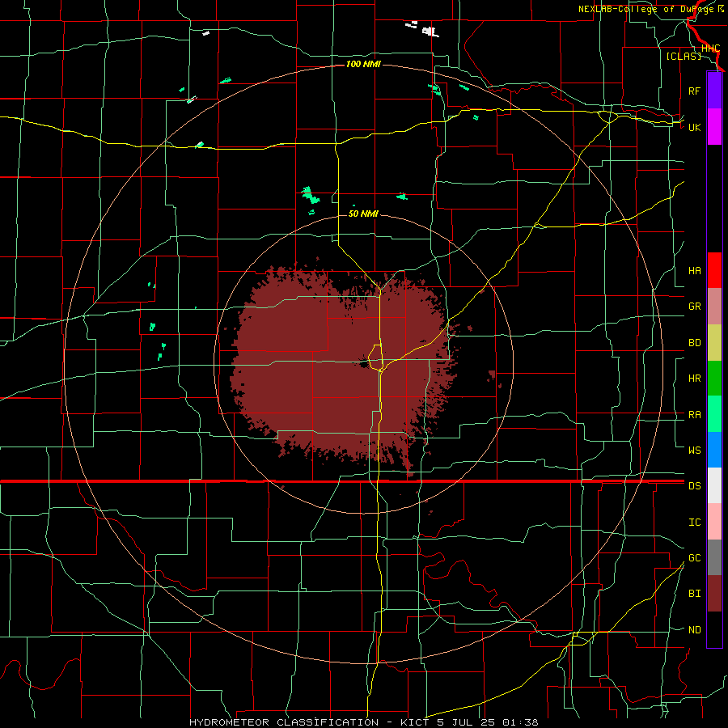
Task: Click the RF purple legend swatch
Action: click(x=714, y=91)
